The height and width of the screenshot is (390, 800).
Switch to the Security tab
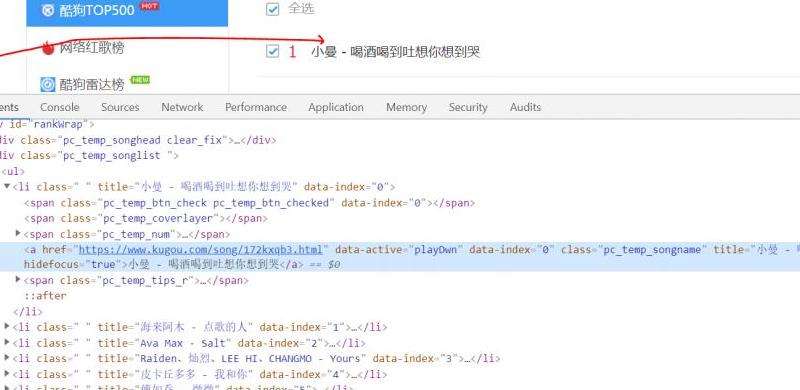pyautogui.click(x=468, y=107)
